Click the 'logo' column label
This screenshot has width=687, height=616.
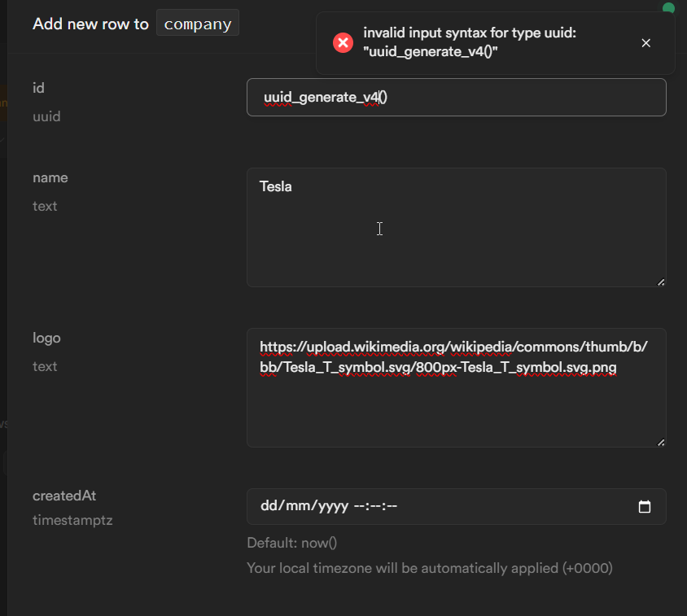tap(46, 339)
